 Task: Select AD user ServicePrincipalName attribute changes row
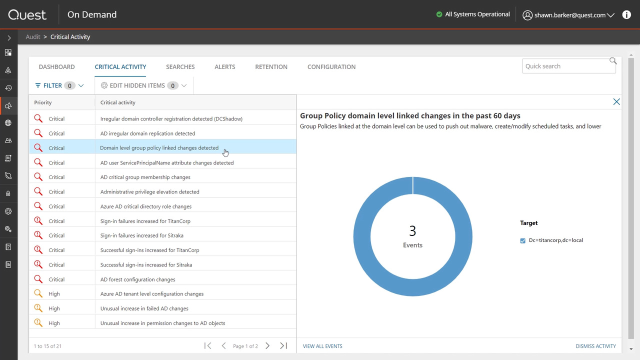[x=162, y=162]
